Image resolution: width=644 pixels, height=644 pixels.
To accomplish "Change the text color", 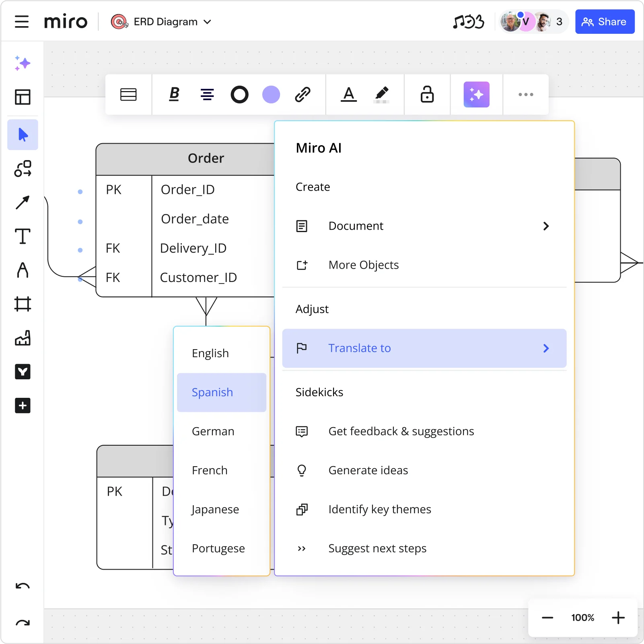I will [349, 95].
